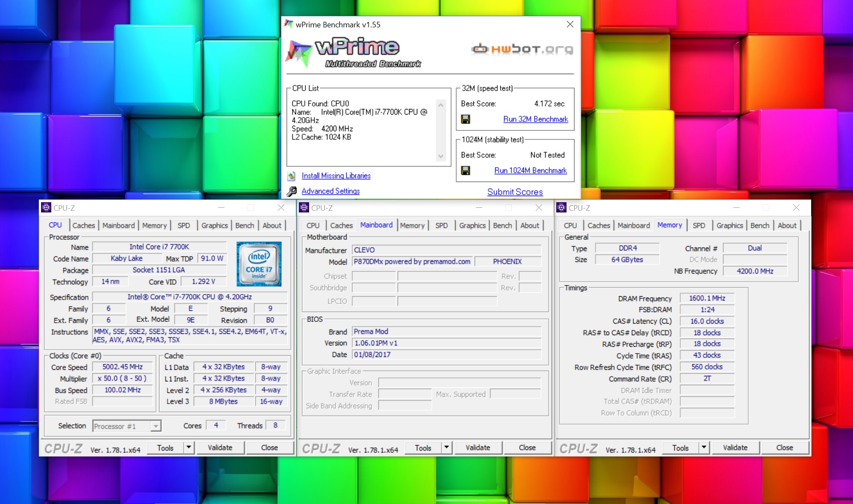The height and width of the screenshot is (504, 853).
Task: Click Close button in Mainboard CPU-Z window
Action: pyautogui.click(x=527, y=448)
